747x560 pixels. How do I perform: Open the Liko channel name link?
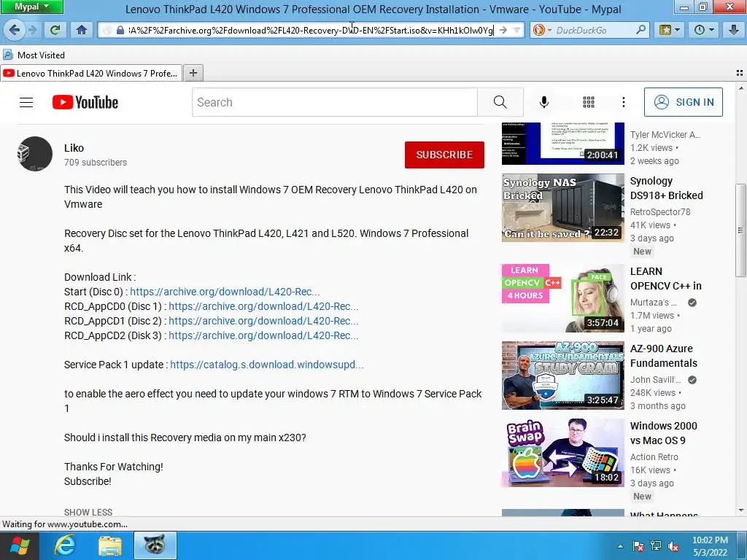(x=74, y=148)
